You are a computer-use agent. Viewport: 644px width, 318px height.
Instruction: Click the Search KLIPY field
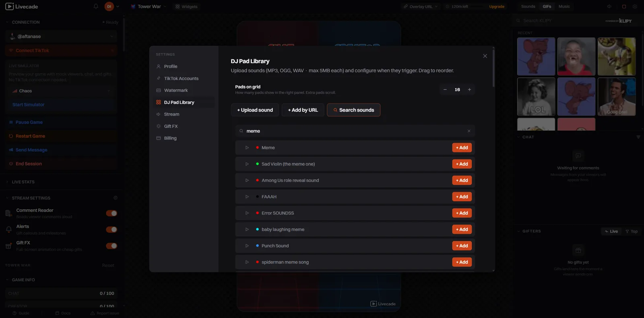[x=559, y=21]
